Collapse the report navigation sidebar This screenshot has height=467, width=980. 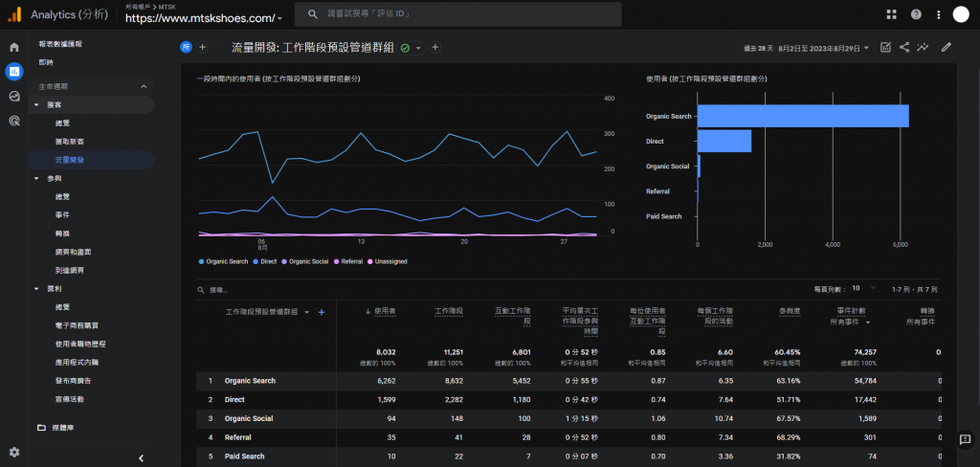coord(141,458)
